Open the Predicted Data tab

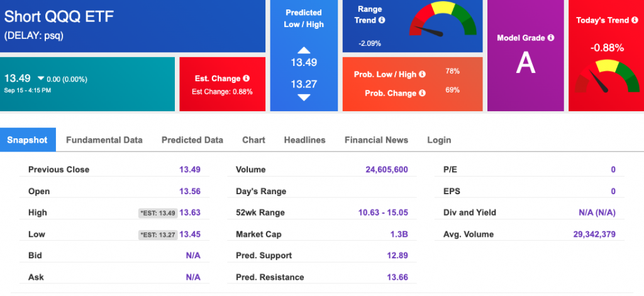192,140
